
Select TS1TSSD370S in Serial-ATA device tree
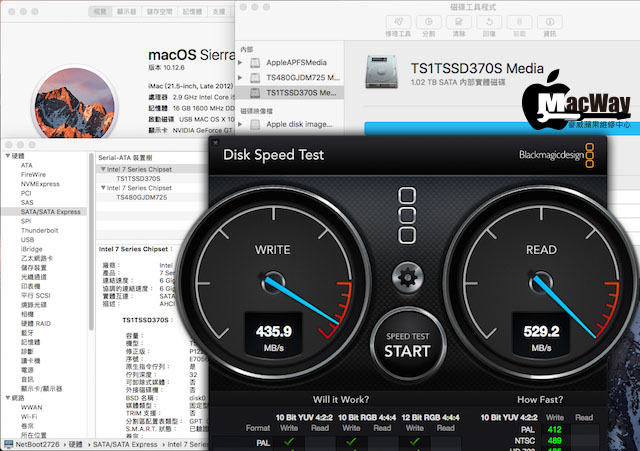[138, 179]
